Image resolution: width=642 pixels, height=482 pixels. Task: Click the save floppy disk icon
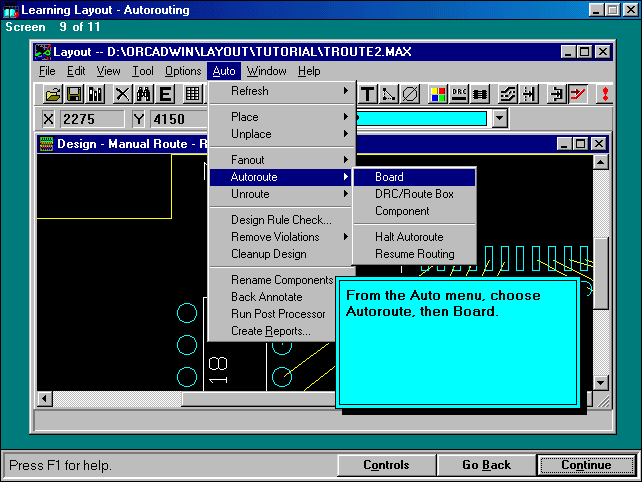pyautogui.click(x=74, y=94)
